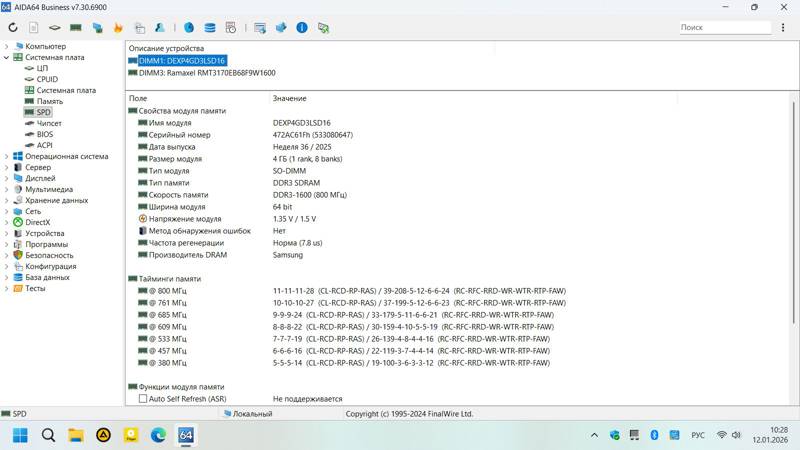Open the Report page icon

coord(33,28)
